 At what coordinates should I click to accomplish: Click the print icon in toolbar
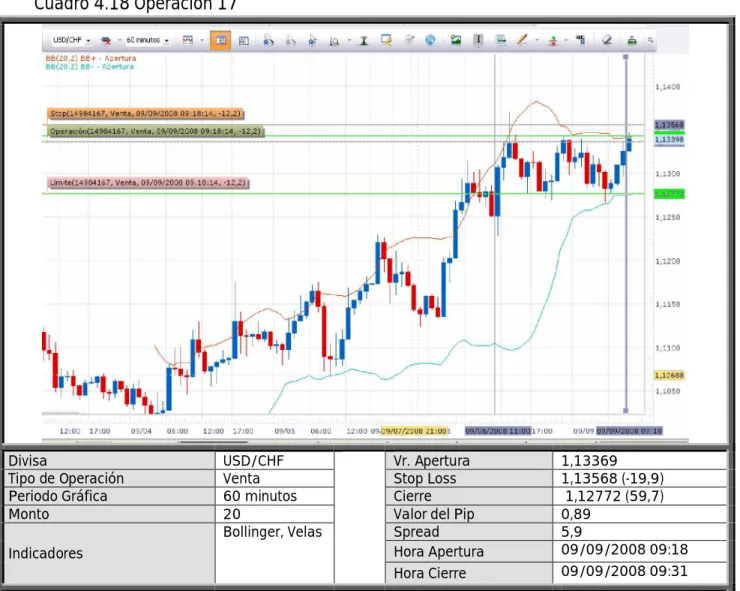click(632, 40)
